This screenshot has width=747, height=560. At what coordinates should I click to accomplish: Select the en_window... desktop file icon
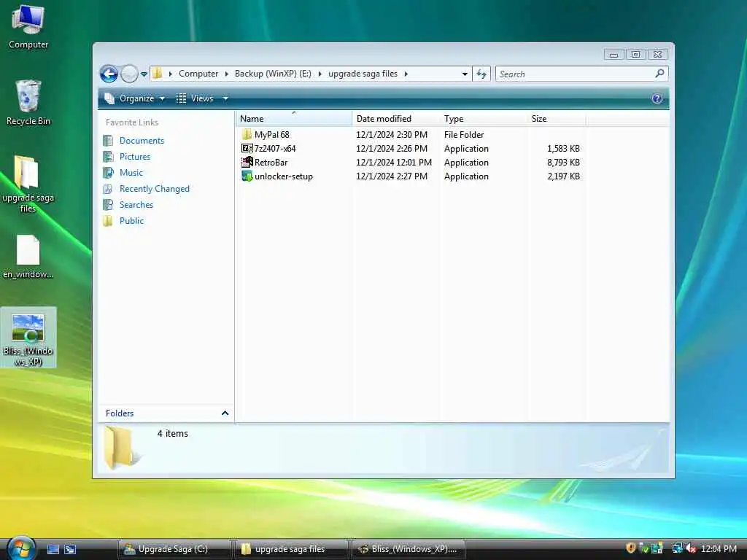tap(28, 257)
